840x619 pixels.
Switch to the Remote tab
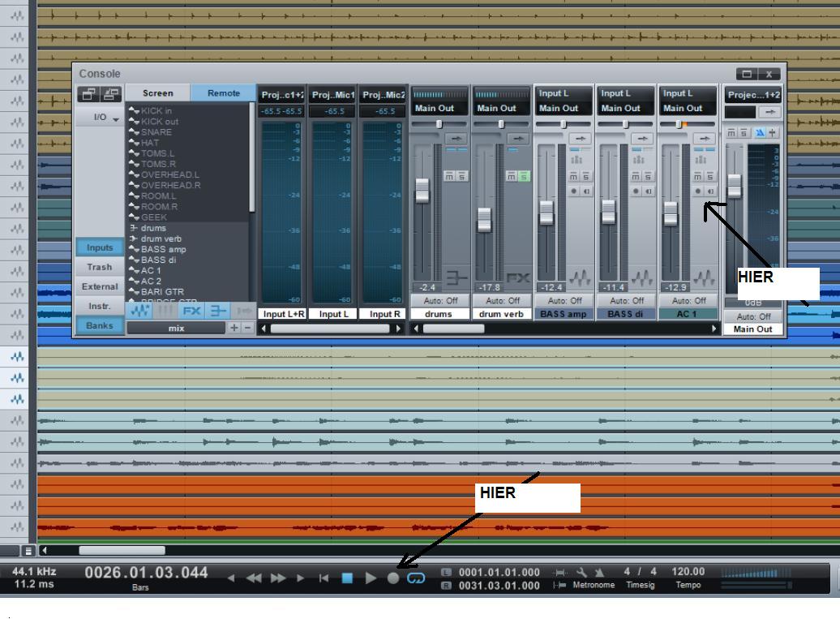pos(224,93)
